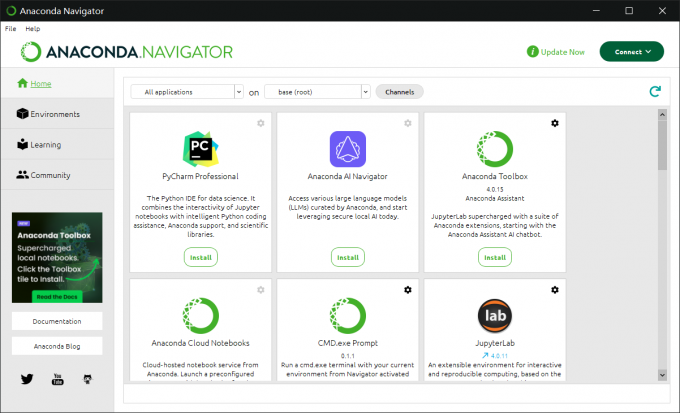The image size is (680, 413).
Task: Open settings gear on Anaconda Toolbox tile
Action: (555, 123)
